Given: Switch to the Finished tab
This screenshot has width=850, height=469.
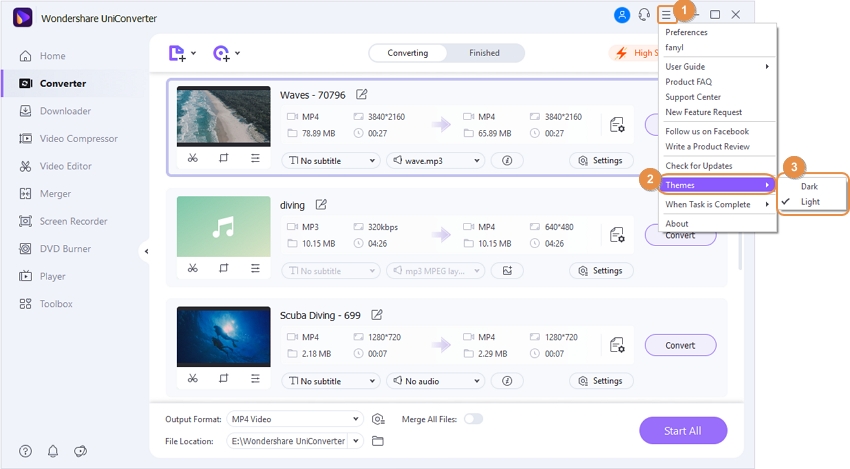Looking at the screenshot, I should click(x=484, y=53).
